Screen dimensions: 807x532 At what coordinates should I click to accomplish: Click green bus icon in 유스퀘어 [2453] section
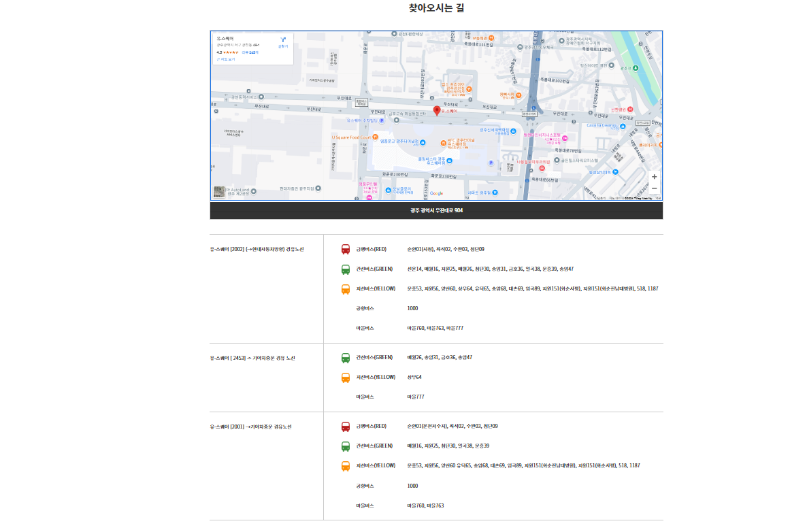(346, 358)
